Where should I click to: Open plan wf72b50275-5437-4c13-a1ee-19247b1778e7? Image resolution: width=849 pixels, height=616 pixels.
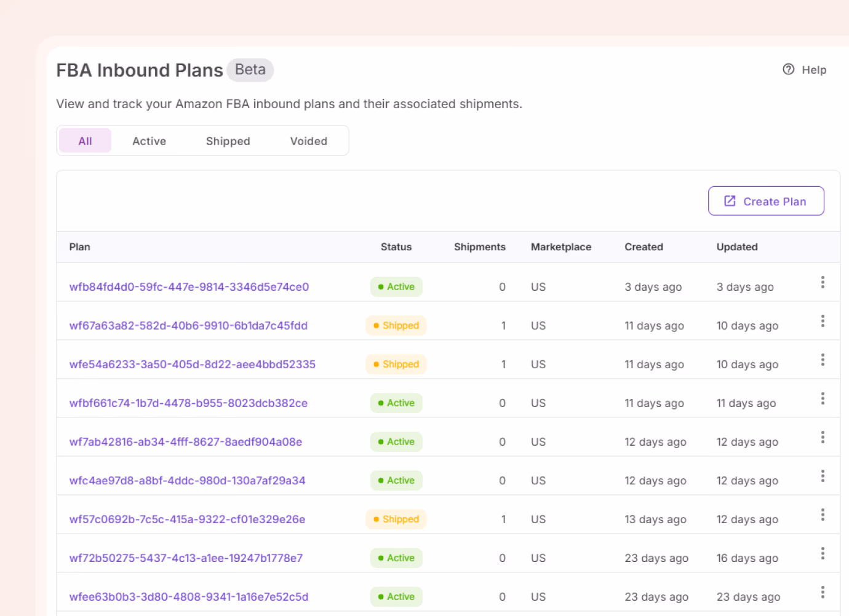click(x=186, y=558)
